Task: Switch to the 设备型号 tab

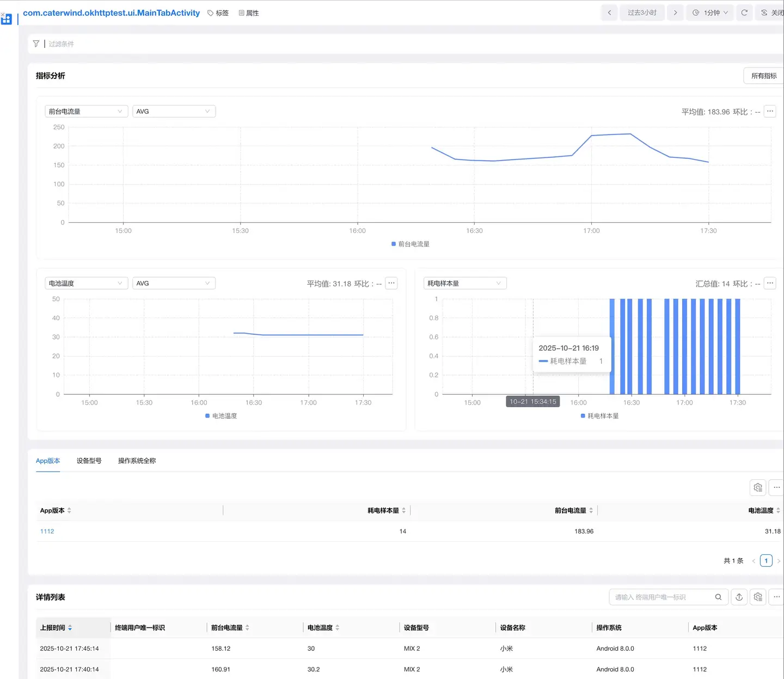Action: 89,461
